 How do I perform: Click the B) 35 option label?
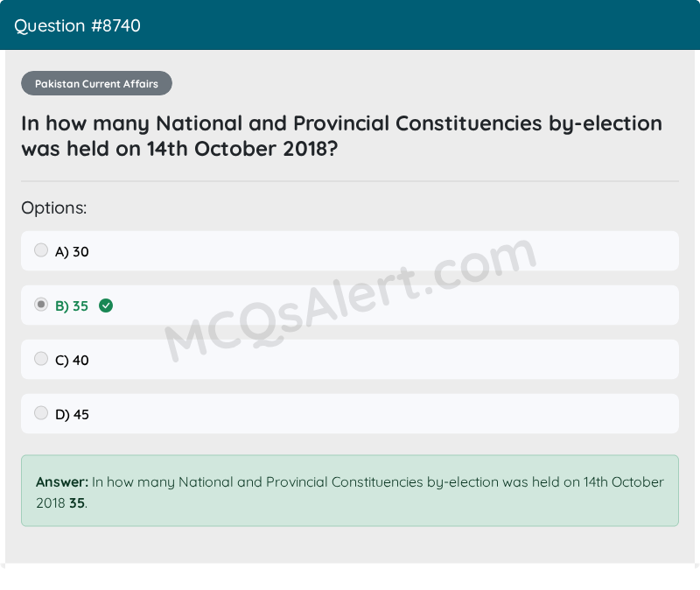(x=72, y=306)
